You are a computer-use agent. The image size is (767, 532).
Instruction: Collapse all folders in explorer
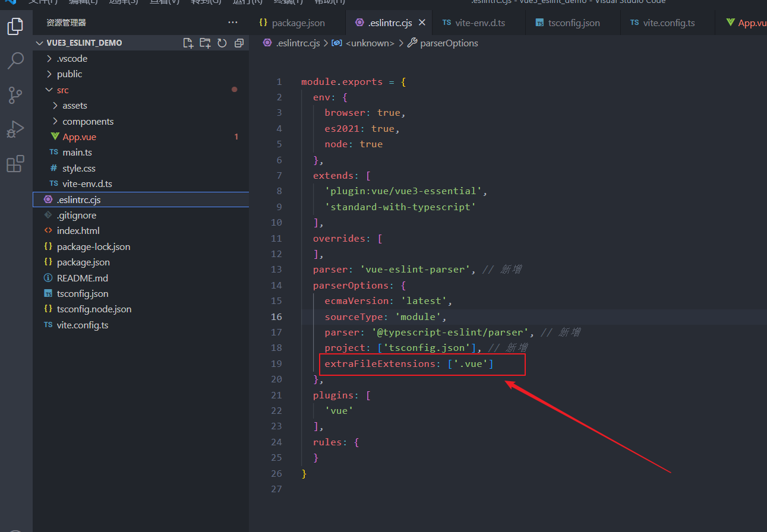pos(239,43)
